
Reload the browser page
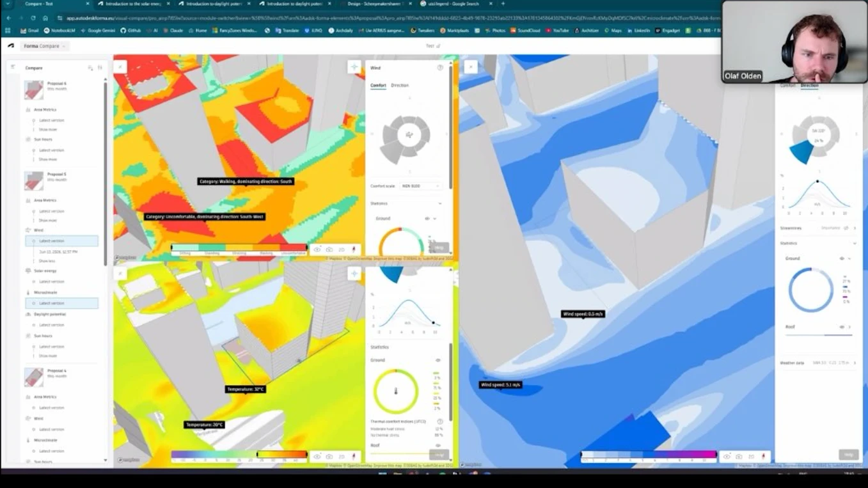pos(33,19)
